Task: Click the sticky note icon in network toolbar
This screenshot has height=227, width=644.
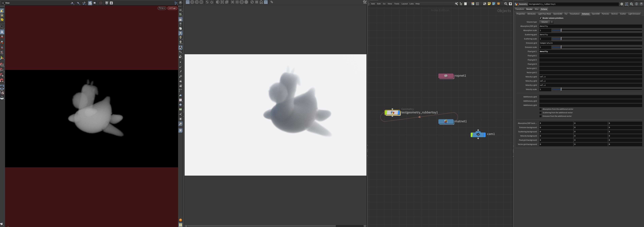Action: tap(489, 4)
